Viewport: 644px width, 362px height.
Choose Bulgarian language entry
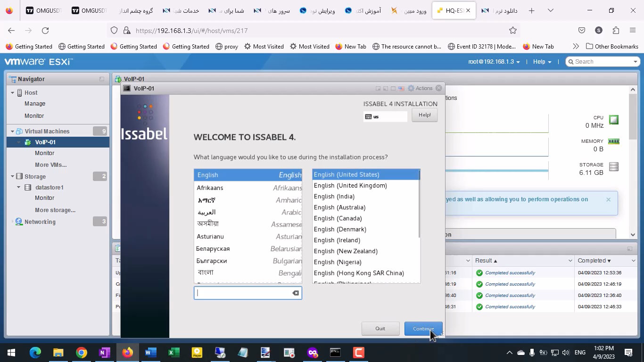[x=248, y=261]
